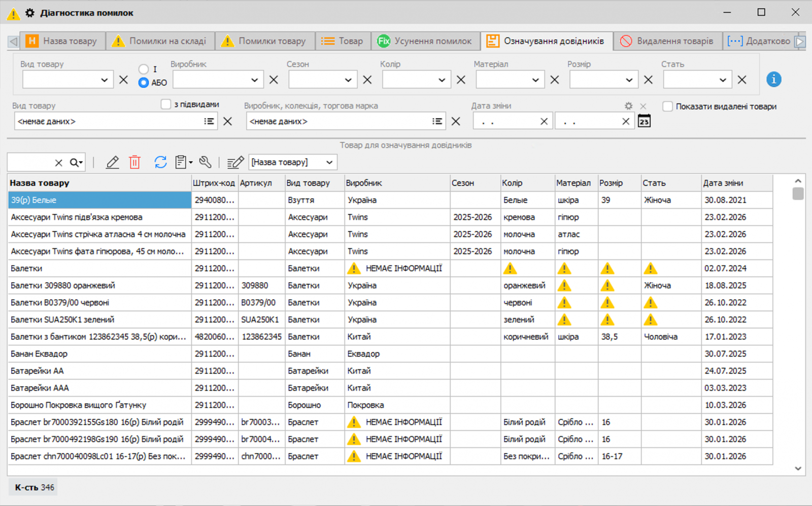Sort by 'Дата зміни' column header
The width and height of the screenshot is (812, 506).
click(x=723, y=183)
